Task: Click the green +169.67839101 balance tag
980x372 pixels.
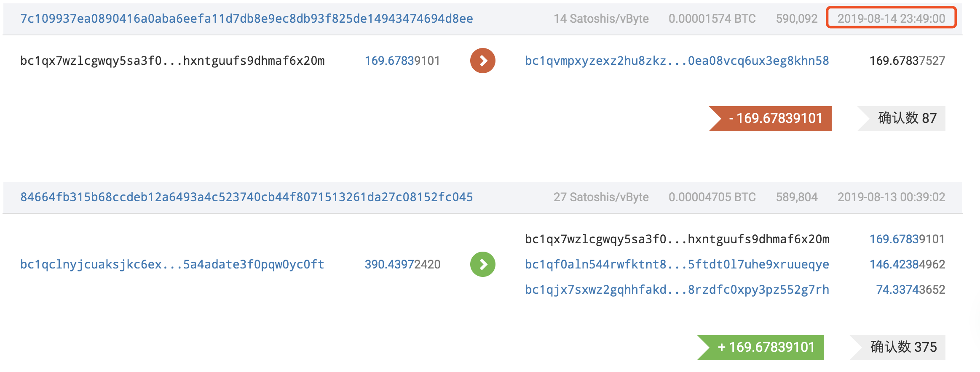Action: [760, 347]
